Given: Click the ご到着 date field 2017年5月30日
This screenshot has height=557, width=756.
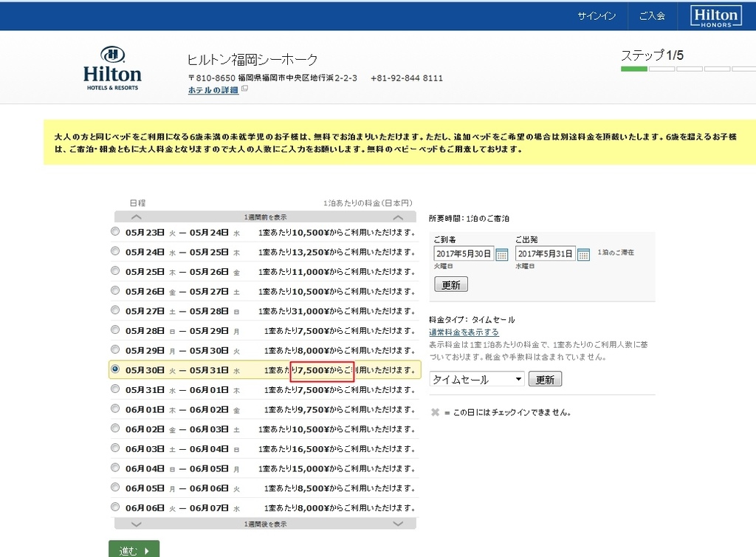Looking at the screenshot, I should (464, 253).
